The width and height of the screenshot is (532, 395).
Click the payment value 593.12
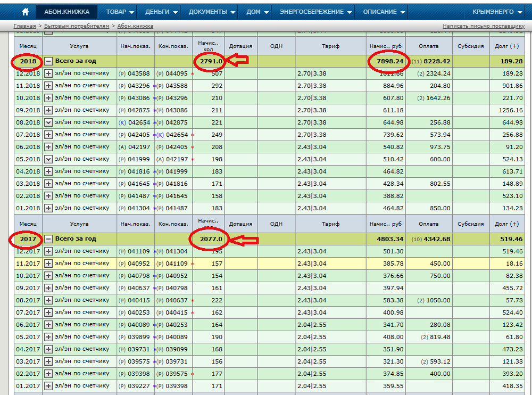440,361
